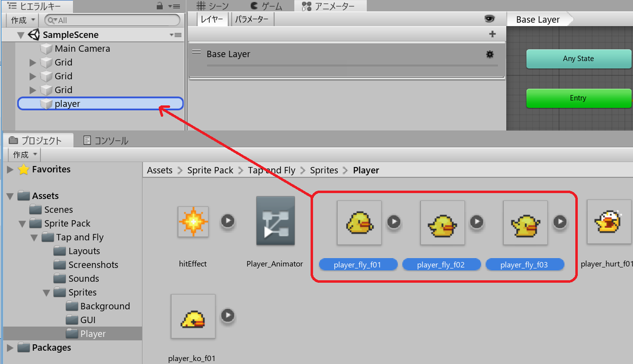
Task: Select the Sounds folder
Action: pyautogui.click(x=77, y=279)
